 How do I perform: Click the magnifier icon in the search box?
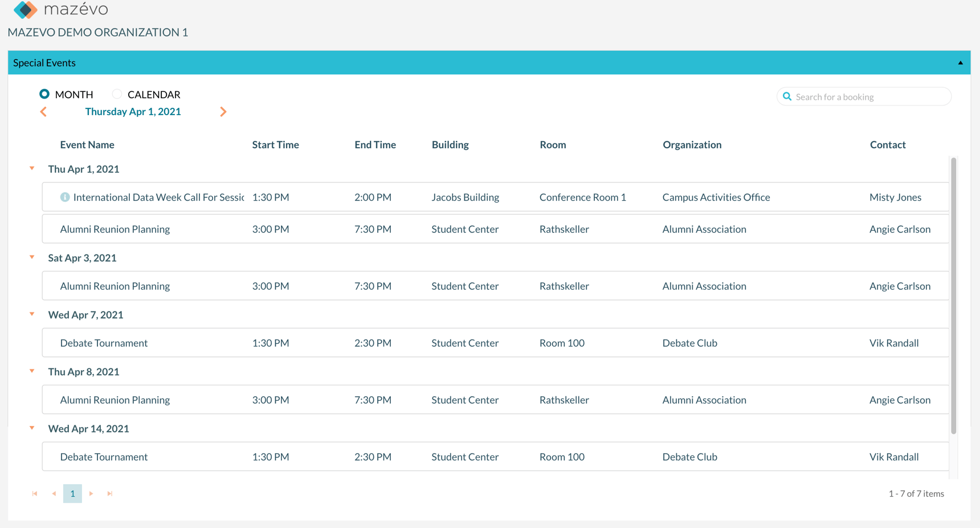787,96
